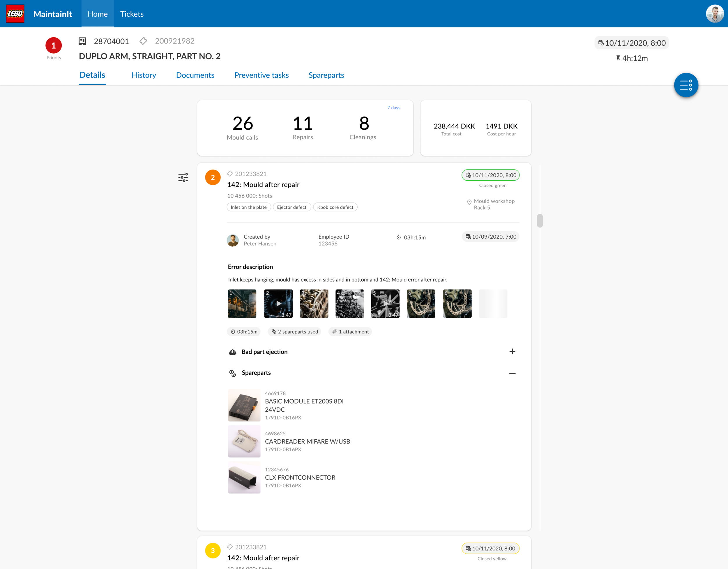Screen dimensions: 728x569
Task: Open CLX FRONTCONNECTOR sparepart image
Action: pos(244,477)
